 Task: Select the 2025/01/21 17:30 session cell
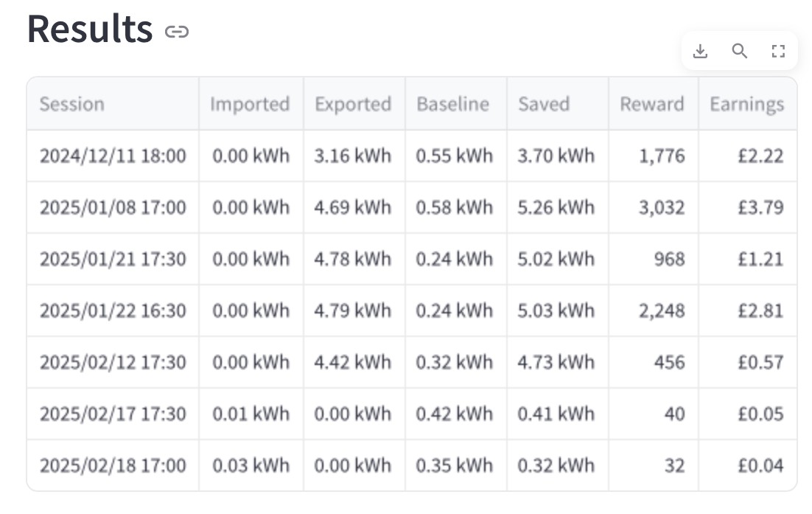113,259
